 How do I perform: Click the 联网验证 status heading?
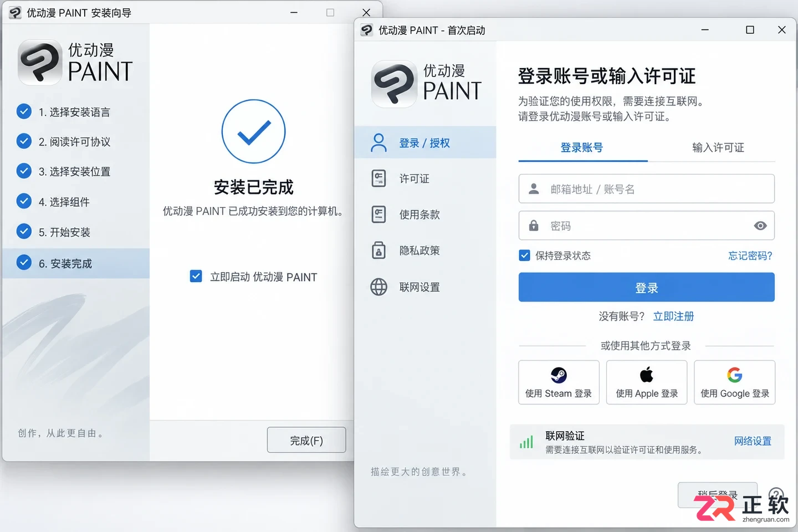[565, 436]
